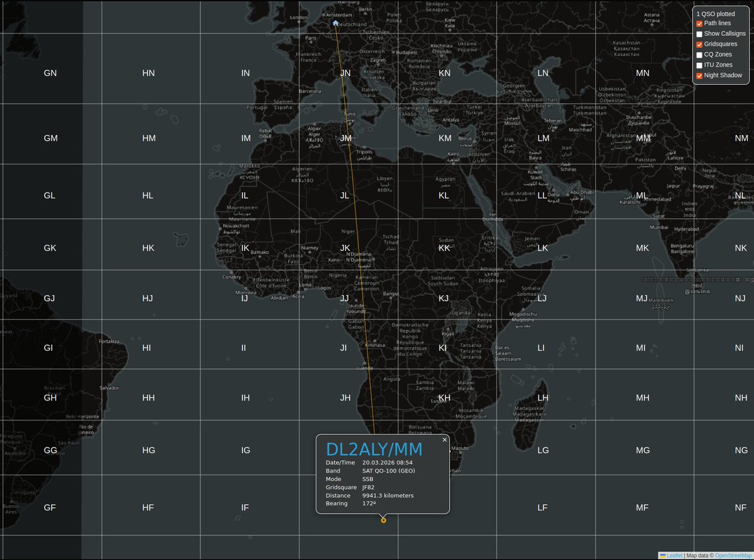Click the 172º bearing value
The image size is (754, 560).
369,503
